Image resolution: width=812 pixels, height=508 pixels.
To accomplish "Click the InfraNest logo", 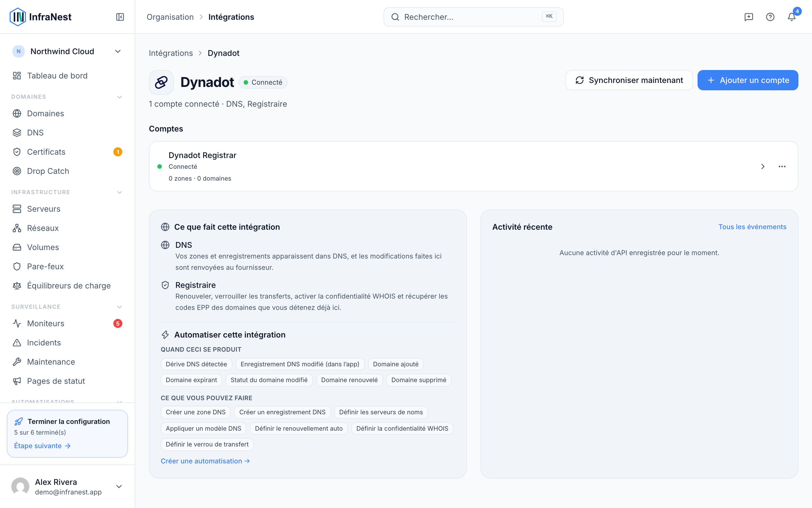I will (41, 17).
